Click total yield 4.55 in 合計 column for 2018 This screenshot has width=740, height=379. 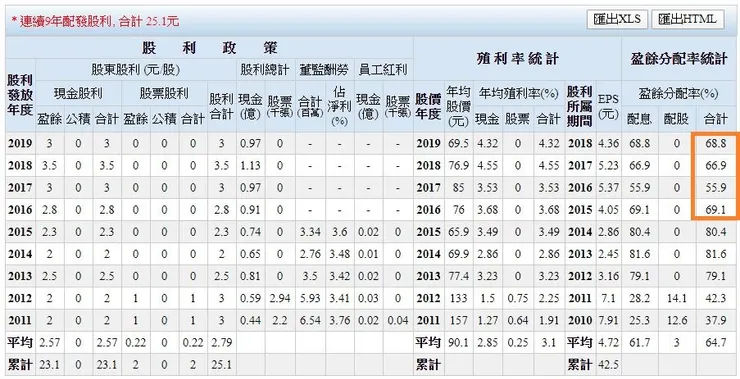click(x=548, y=165)
